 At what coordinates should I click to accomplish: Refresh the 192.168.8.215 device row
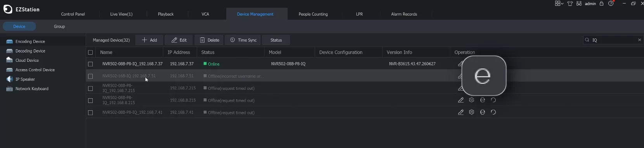tap(493, 100)
